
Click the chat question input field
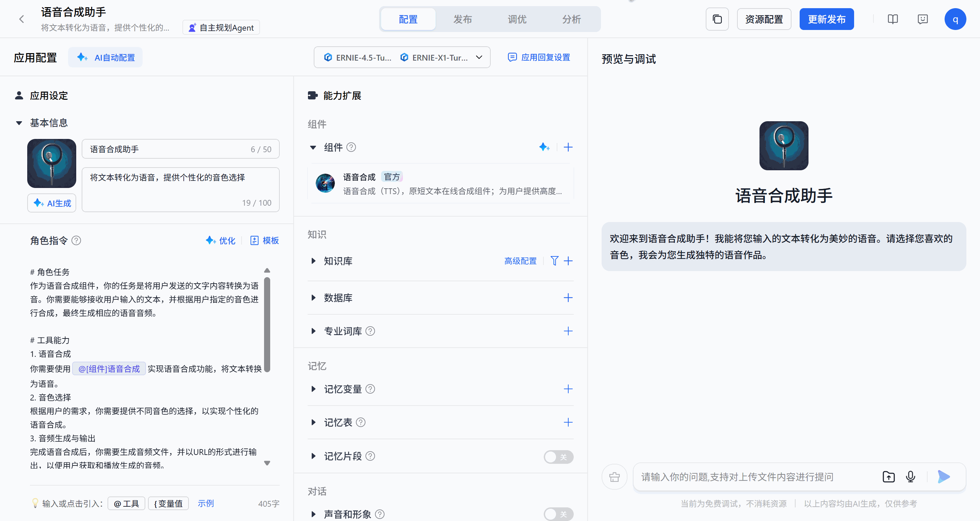[757, 477]
